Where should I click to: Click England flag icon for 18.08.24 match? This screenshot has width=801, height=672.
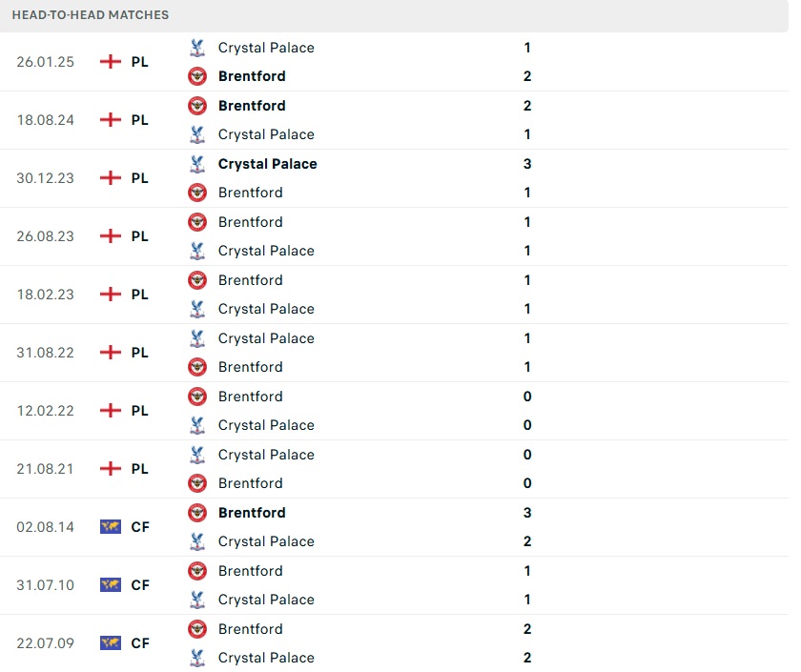point(111,120)
